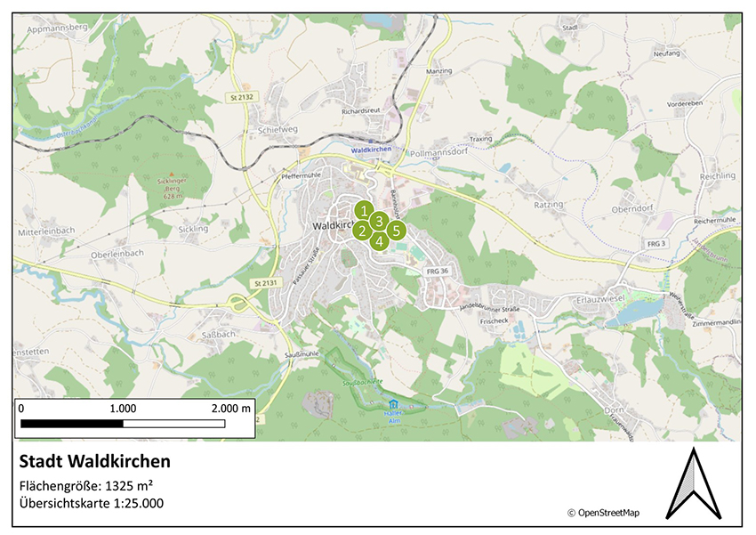Viewport: 756px width, 535px height.
Task: Select the green map marker numbered 4
Action: coord(379,240)
